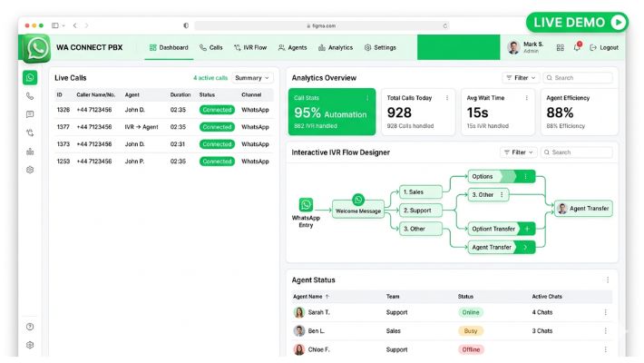Screen dimensions: 644x363
Task: Open the Agent Status panel three-dot menu
Action: point(608,280)
